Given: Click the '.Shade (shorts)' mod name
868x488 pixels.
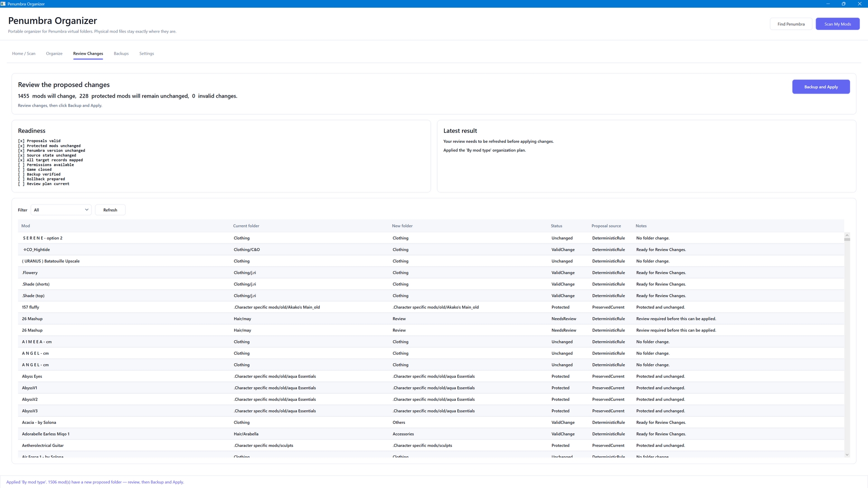Looking at the screenshot, I should tap(36, 284).
